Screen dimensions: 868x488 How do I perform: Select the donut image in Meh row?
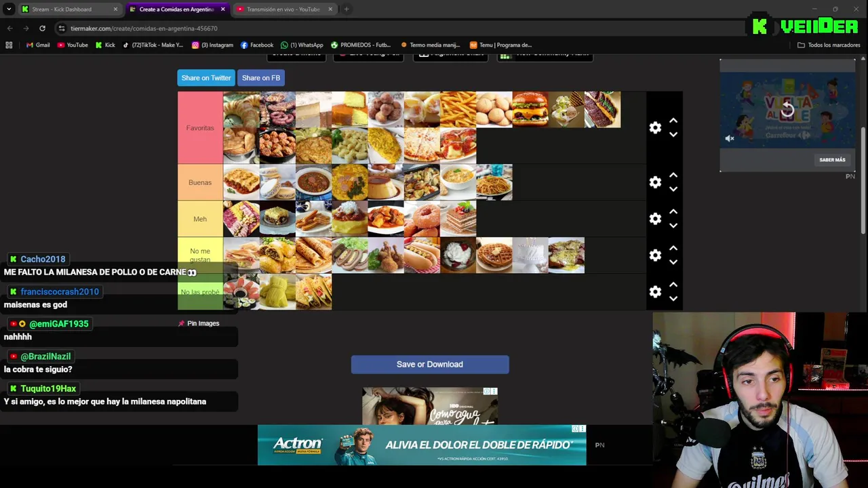(422, 219)
